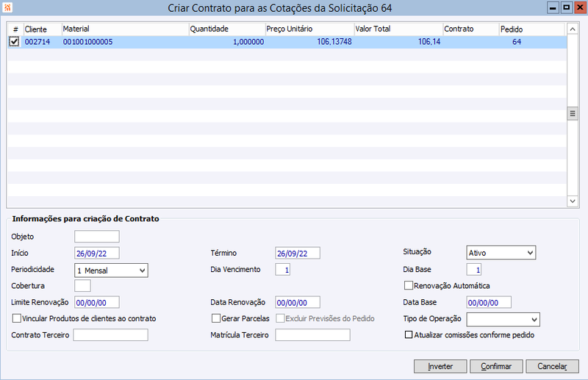The image size is (588, 380).
Task: Click the Contrato column header
Action: click(471, 29)
